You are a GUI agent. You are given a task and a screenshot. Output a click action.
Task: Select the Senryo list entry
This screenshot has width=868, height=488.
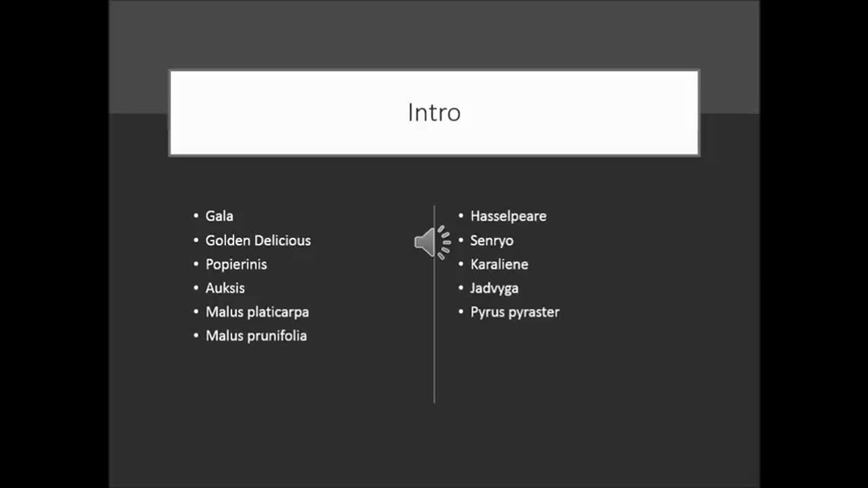(492, 241)
